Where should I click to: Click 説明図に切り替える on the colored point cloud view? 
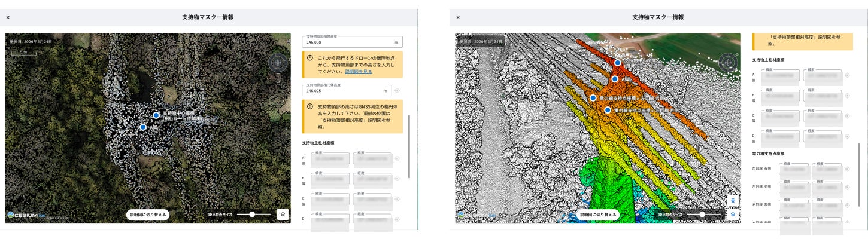[597, 214]
